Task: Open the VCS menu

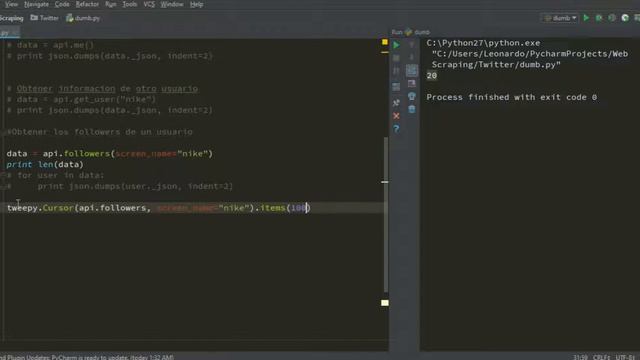Action: click(149, 4)
